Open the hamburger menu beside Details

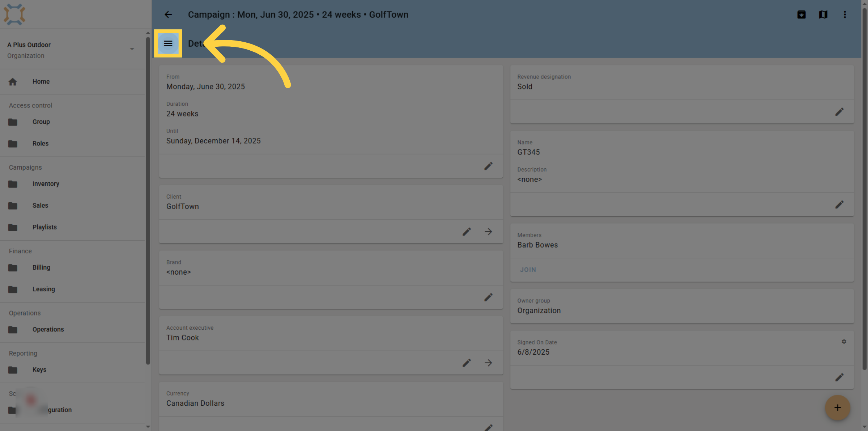[x=168, y=43]
